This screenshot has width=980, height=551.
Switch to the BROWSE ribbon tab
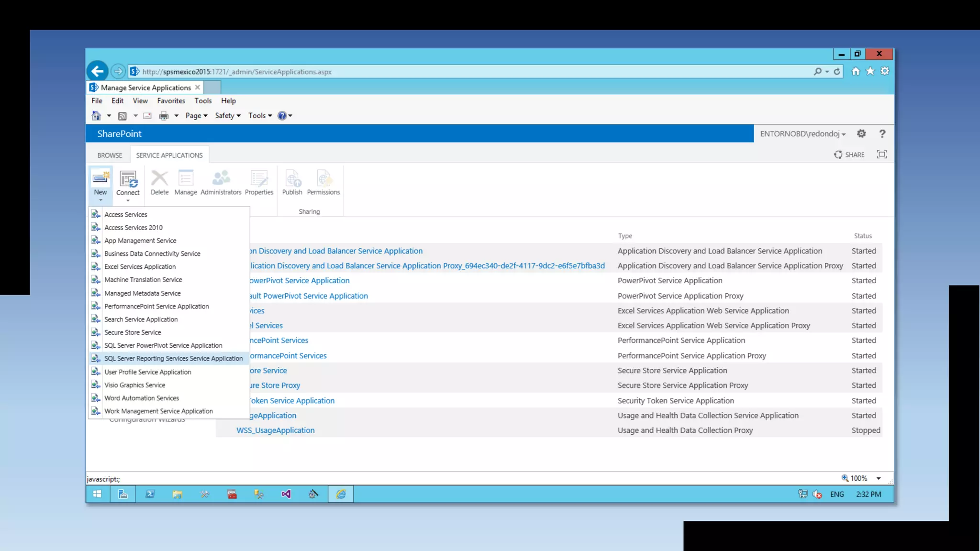[x=110, y=155]
